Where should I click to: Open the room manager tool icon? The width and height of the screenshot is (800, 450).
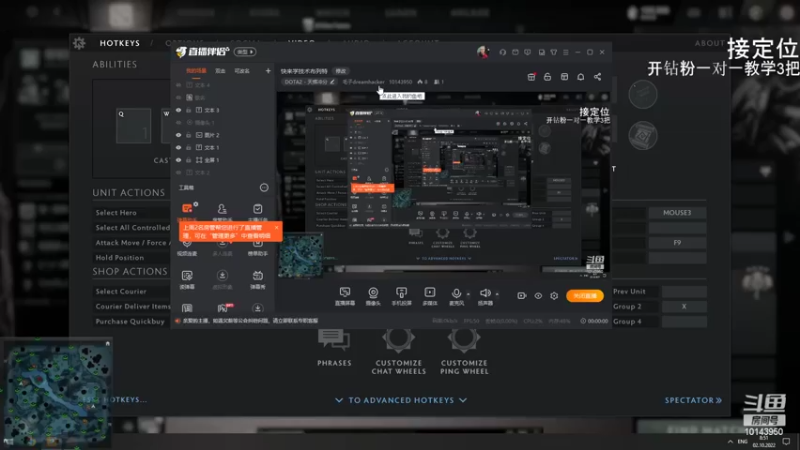(222, 208)
